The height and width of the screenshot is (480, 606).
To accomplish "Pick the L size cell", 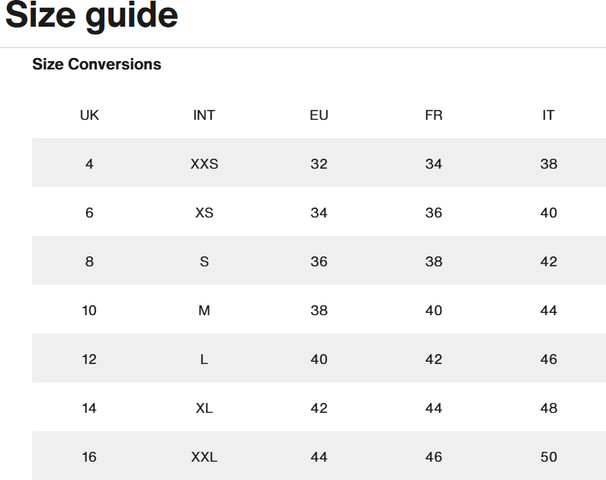I will click(x=204, y=359).
